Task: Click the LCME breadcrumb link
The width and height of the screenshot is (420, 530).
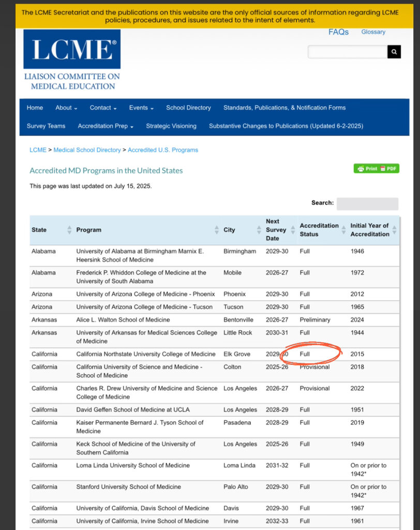Action: click(38, 150)
